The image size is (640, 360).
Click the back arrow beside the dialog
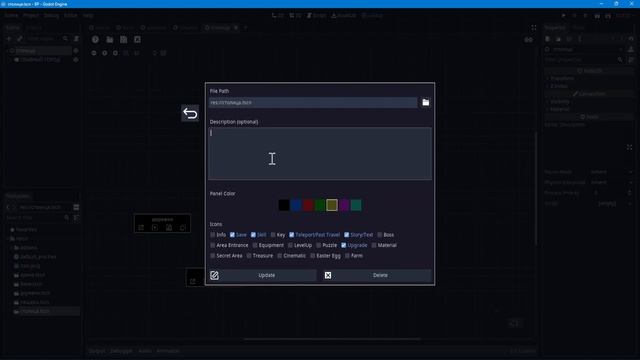click(190, 113)
